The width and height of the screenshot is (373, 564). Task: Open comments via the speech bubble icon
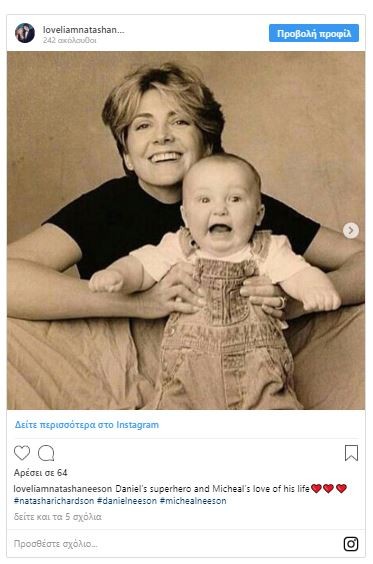[x=46, y=453]
